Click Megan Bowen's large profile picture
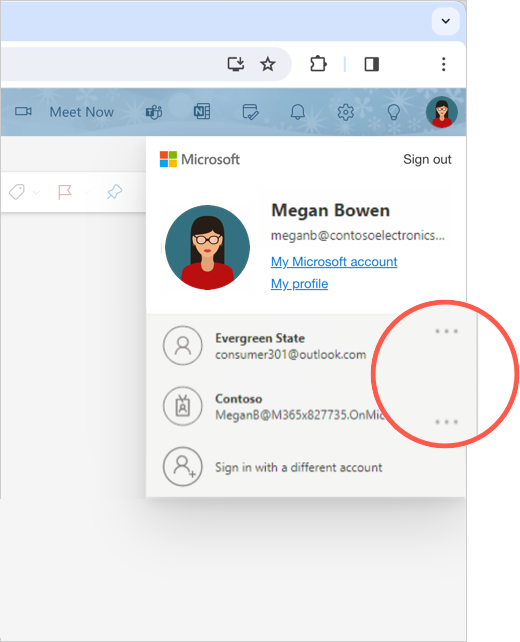This screenshot has width=520, height=642. [x=207, y=248]
